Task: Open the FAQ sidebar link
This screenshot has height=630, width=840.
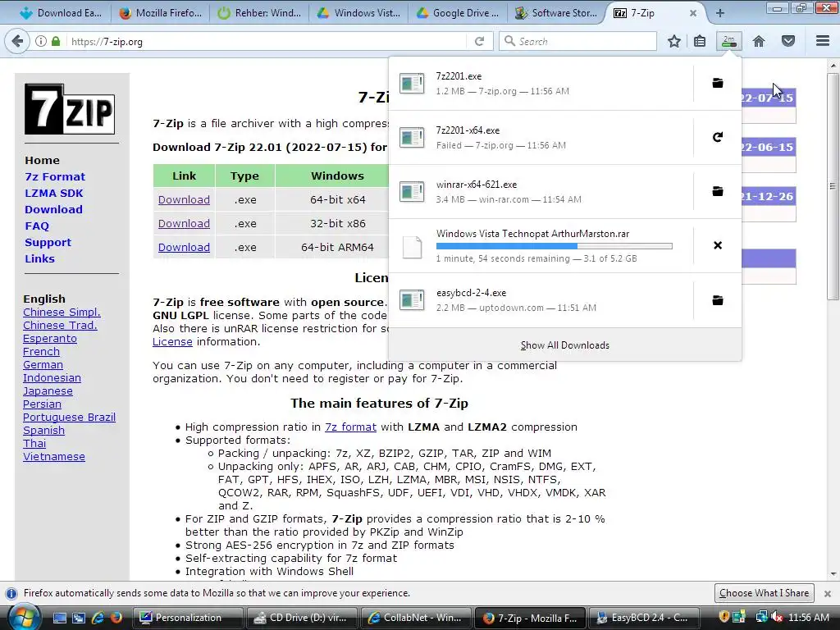Action: (36, 226)
